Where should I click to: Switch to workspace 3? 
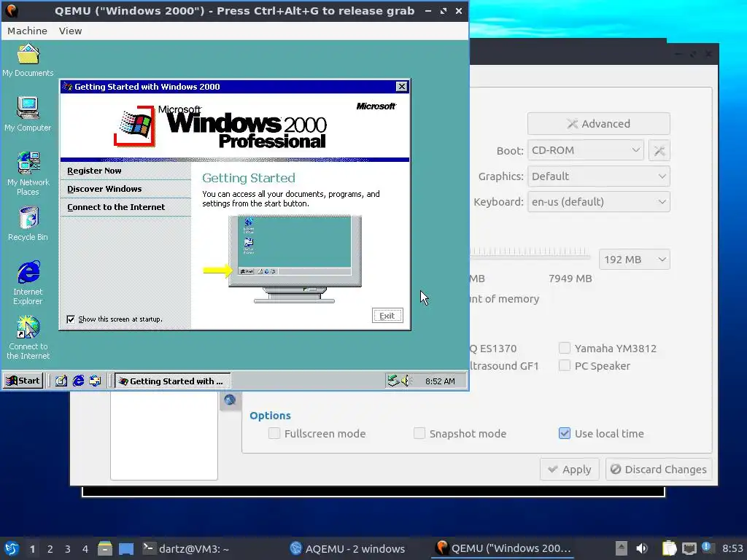(x=68, y=549)
